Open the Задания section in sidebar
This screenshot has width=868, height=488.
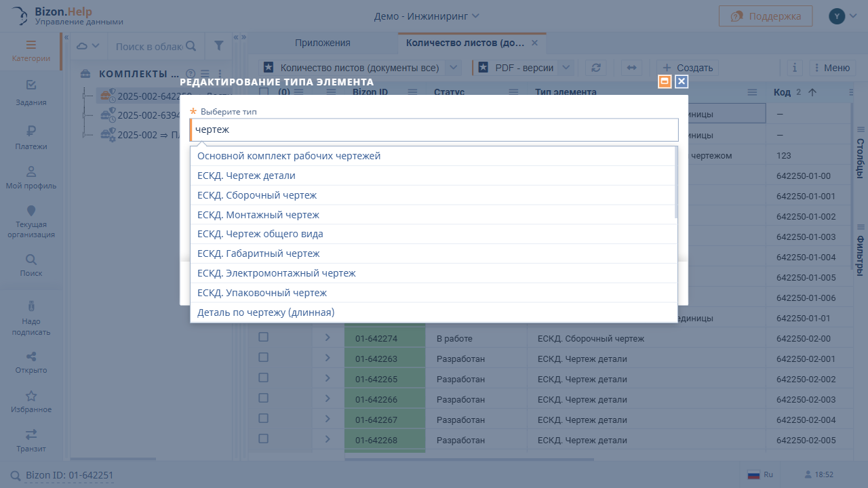click(x=31, y=92)
